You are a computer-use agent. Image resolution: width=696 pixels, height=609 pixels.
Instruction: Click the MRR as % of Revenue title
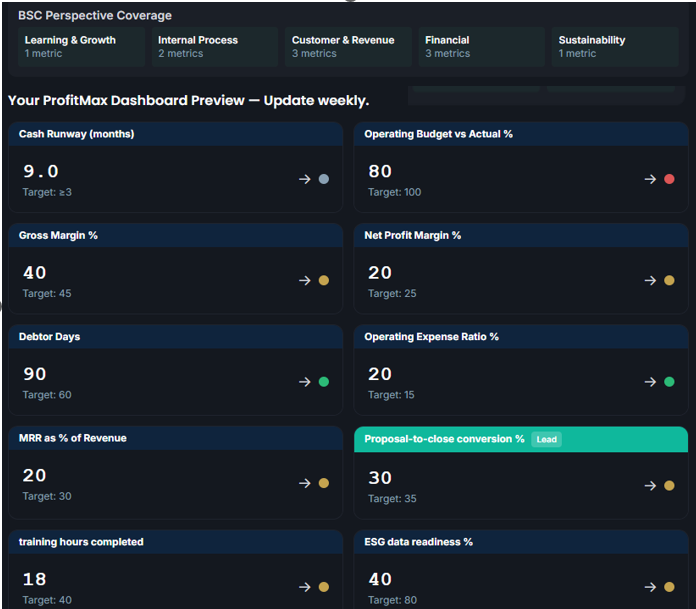pyautogui.click(x=73, y=438)
